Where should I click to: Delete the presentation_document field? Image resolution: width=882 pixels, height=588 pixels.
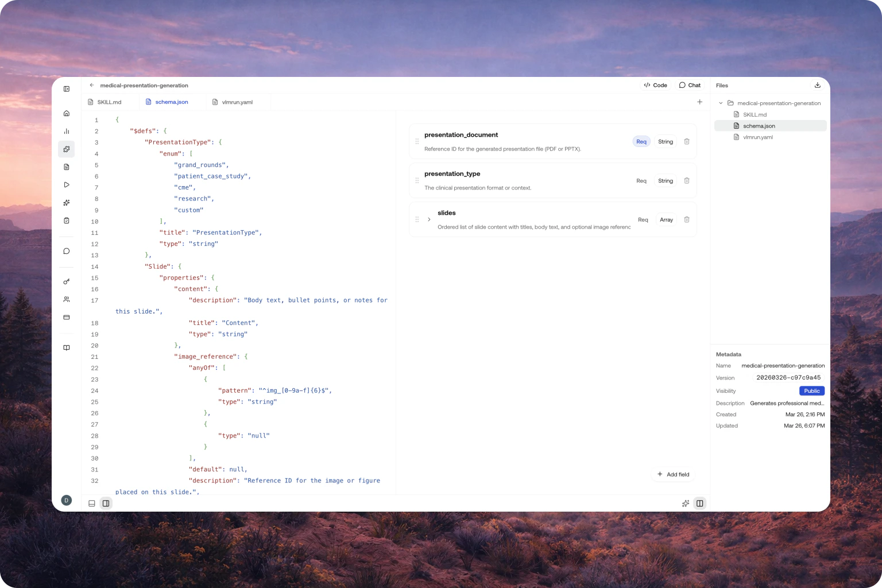tap(687, 141)
